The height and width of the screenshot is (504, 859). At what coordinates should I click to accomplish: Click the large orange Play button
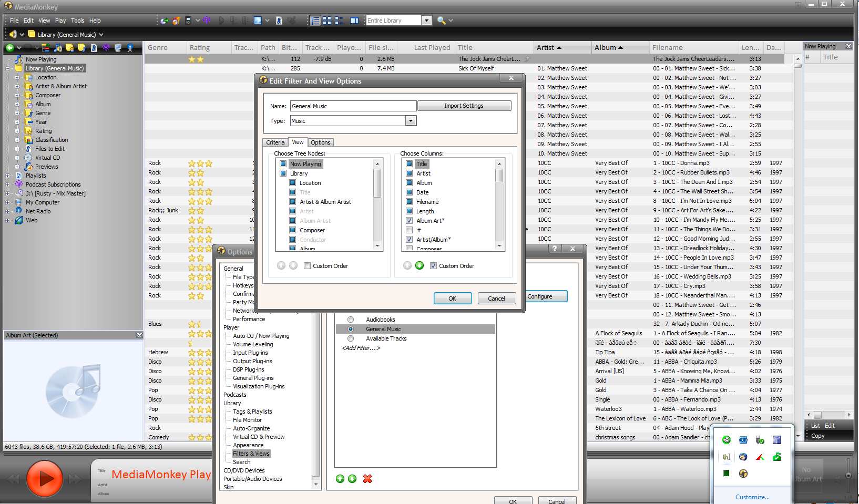point(45,478)
